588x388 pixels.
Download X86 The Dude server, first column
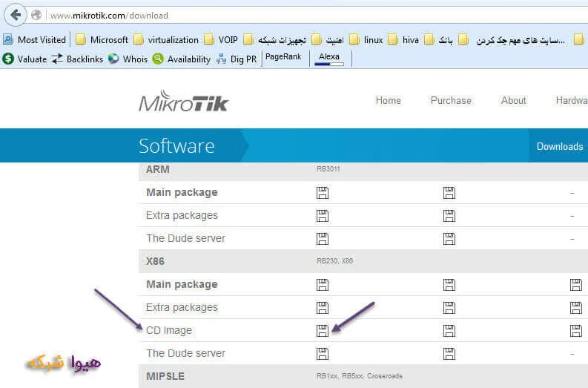tap(323, 353)
